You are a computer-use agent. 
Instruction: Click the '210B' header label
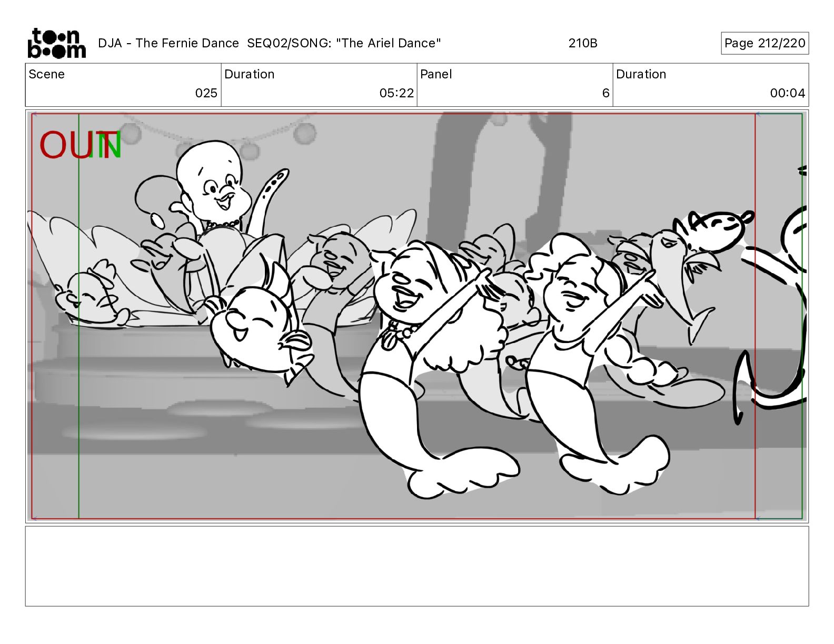[x=583, y=43]
